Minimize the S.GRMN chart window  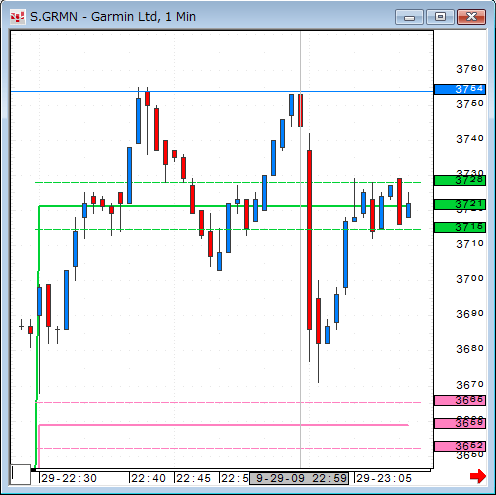409,17
